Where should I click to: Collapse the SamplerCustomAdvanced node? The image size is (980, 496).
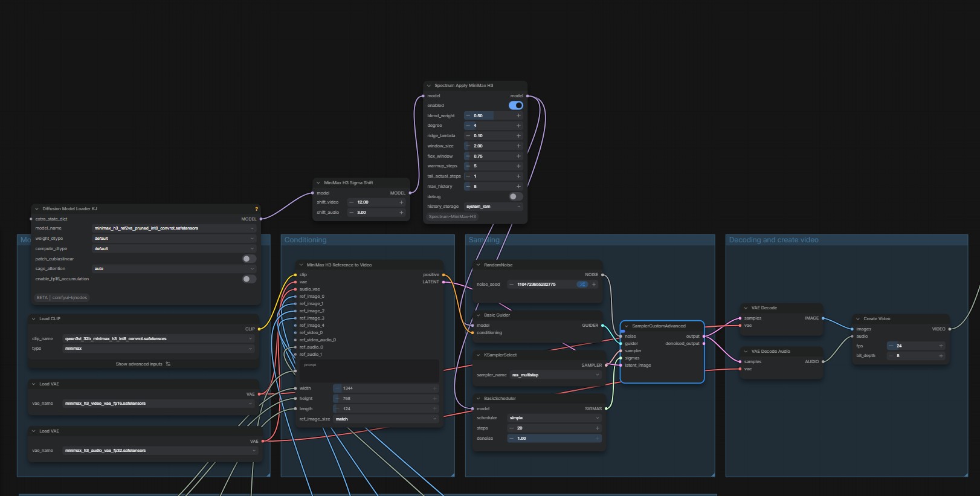pos(627,326)
